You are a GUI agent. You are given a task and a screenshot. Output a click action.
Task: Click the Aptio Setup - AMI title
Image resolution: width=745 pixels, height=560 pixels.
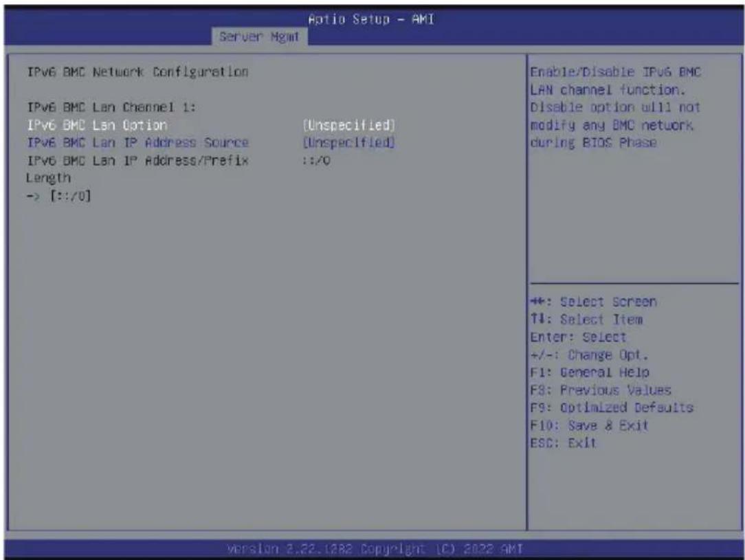tap(371, 19)
